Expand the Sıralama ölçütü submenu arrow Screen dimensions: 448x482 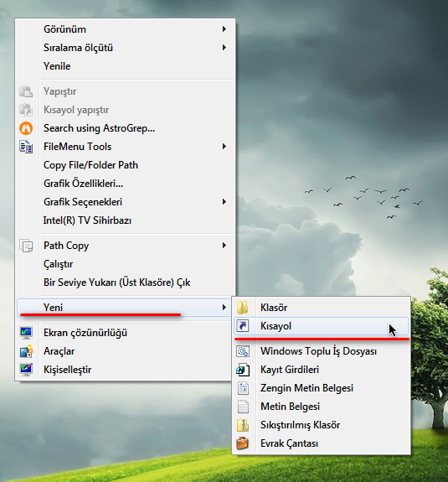point(224,47)
